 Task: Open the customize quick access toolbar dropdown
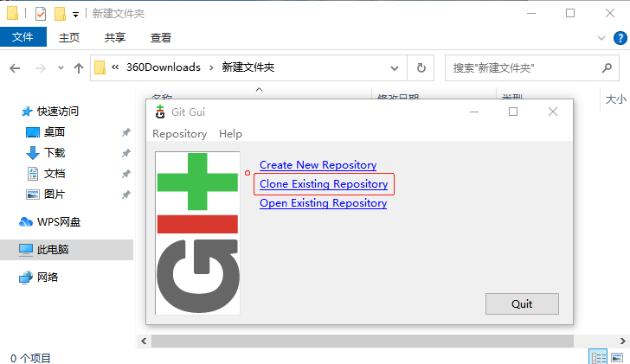[75, 15]
